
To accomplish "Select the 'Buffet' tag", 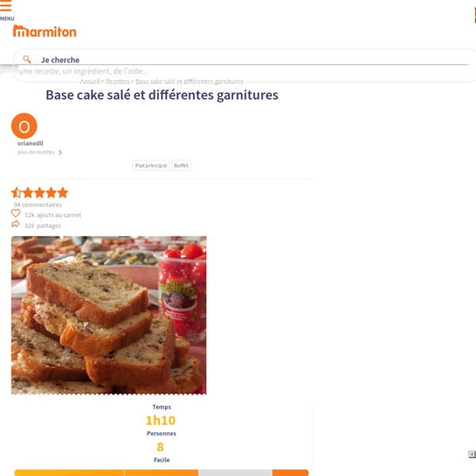I will click(181, 166).
